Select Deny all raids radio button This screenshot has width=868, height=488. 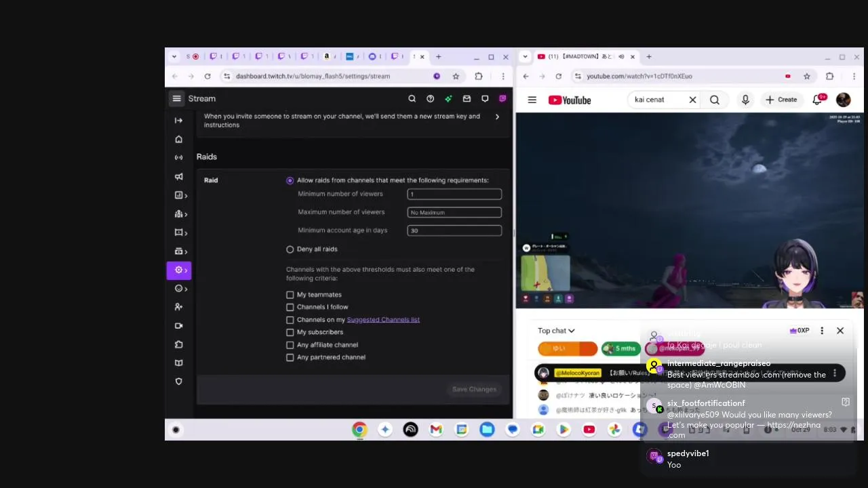[290, 249]
